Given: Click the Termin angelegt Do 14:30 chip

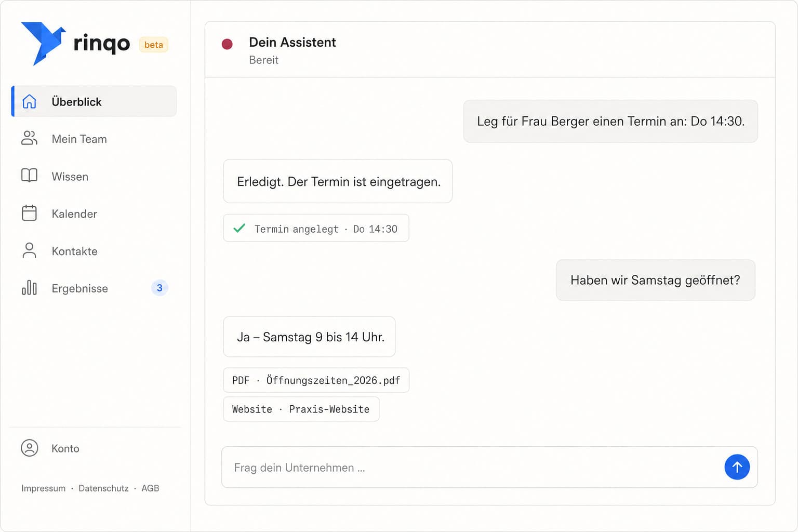Looking at the screenshot, I should [316, 228].
